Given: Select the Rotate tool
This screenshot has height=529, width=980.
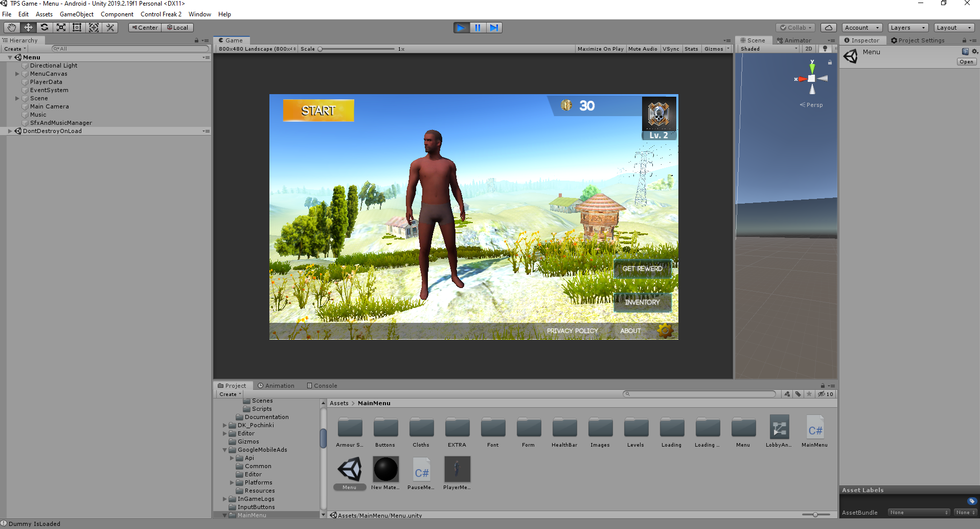Looking at the screenshot, I should point(44,28).
